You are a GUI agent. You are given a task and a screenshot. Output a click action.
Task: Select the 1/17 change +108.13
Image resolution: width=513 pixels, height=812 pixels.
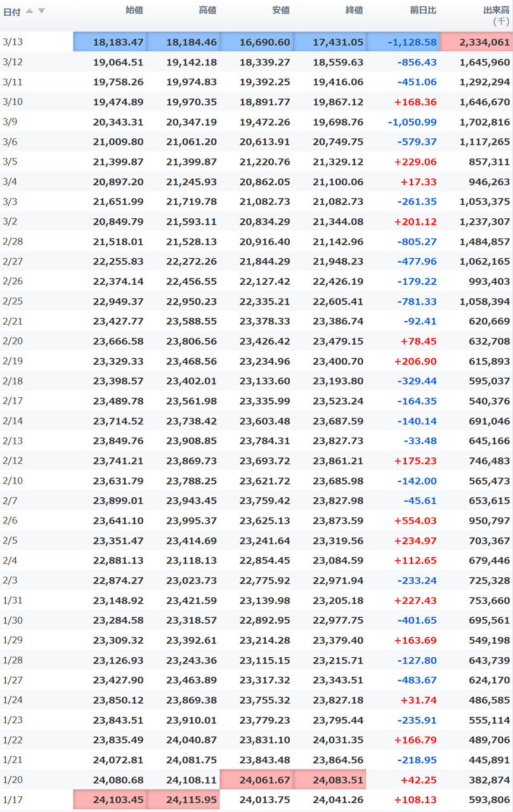click(x=415, y=799)
